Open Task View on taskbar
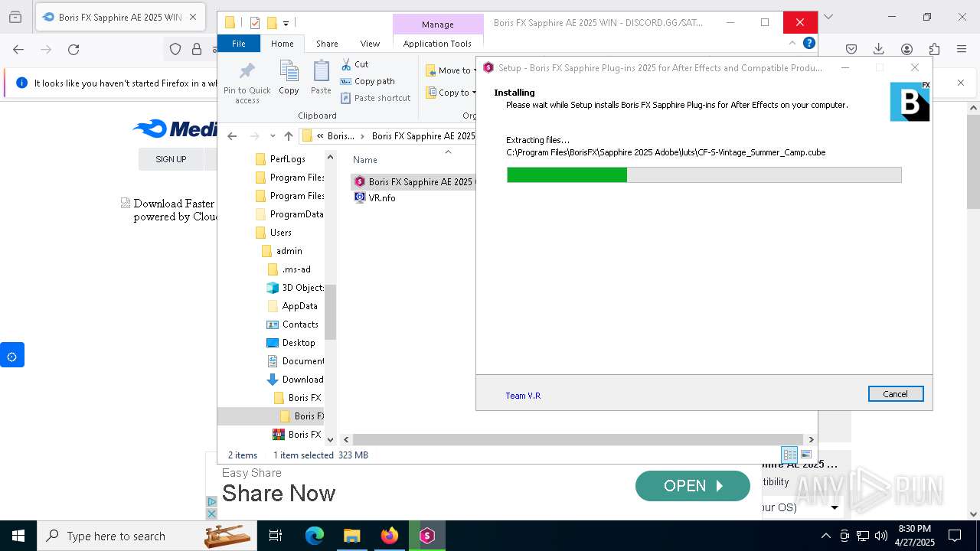The height and width of the screenshot is (551, 980). point(276,536)
